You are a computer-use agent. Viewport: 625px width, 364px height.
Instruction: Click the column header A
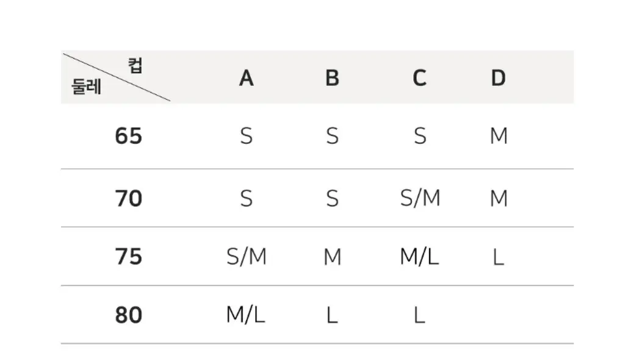[x=247, y=78]
